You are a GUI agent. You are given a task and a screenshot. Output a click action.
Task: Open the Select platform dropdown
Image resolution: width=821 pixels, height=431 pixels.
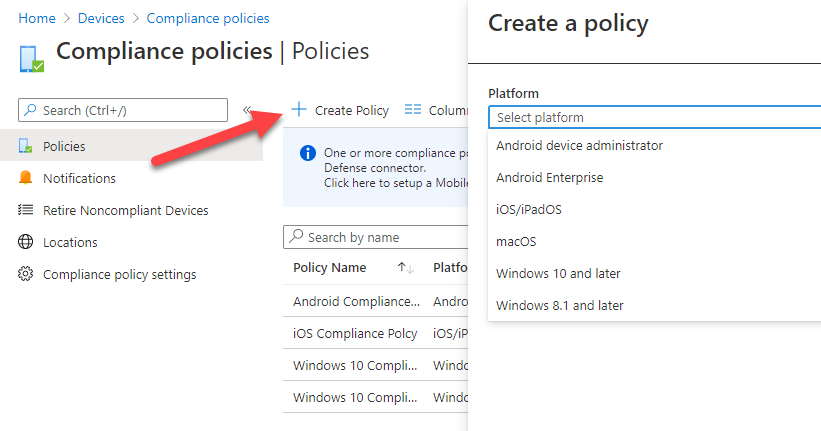[654, 117]
